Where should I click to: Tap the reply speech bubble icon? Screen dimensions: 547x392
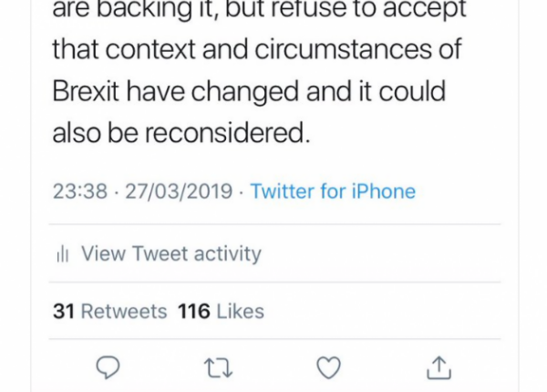108,366
